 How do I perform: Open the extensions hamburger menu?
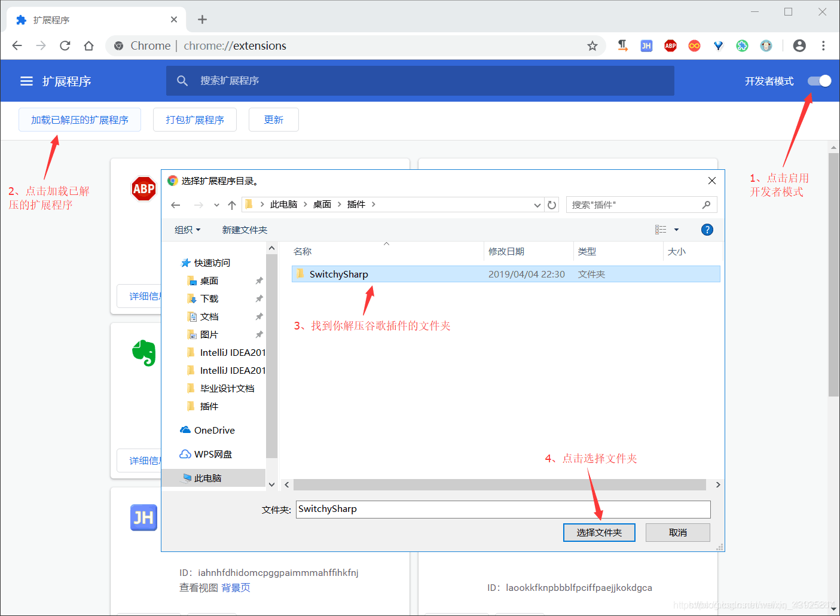26,81
